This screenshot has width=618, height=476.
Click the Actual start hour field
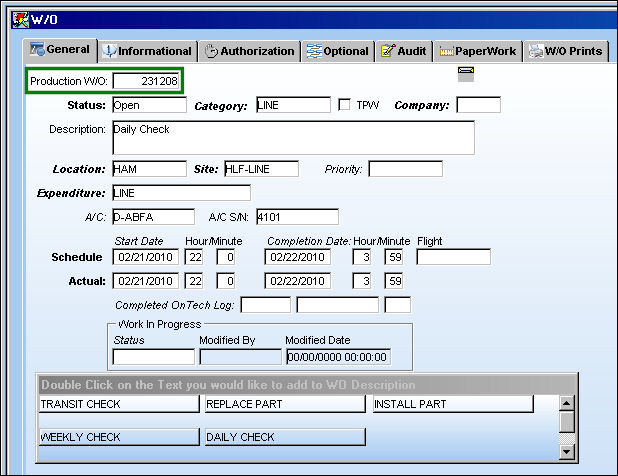[194, 281]
